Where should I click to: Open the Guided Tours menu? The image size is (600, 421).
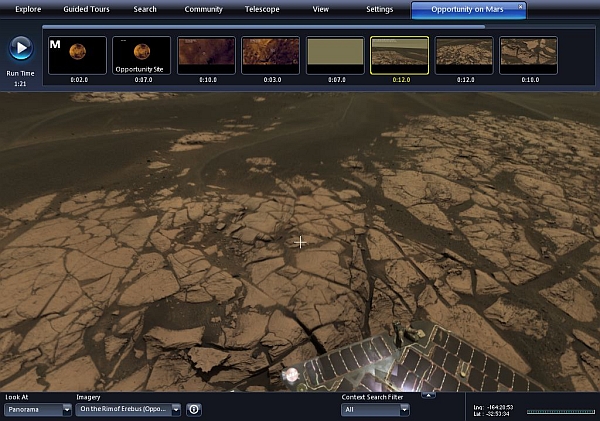(x=86, y=9)
